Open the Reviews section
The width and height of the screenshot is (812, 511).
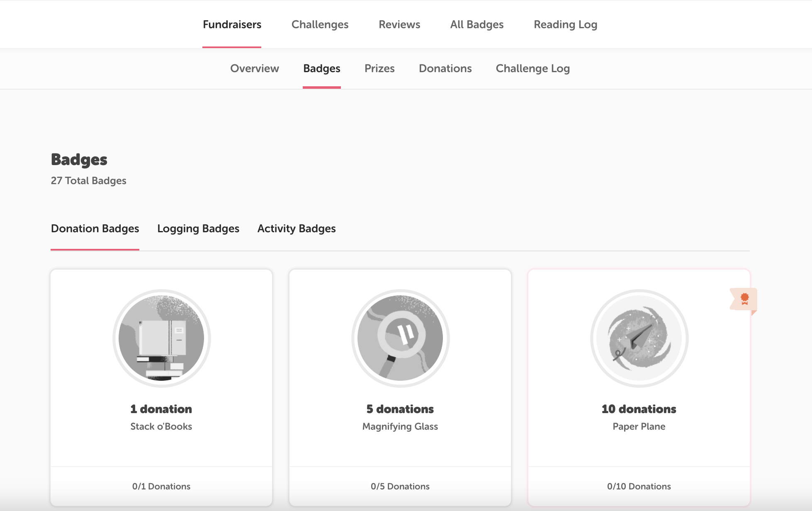(x=399, y=24)
